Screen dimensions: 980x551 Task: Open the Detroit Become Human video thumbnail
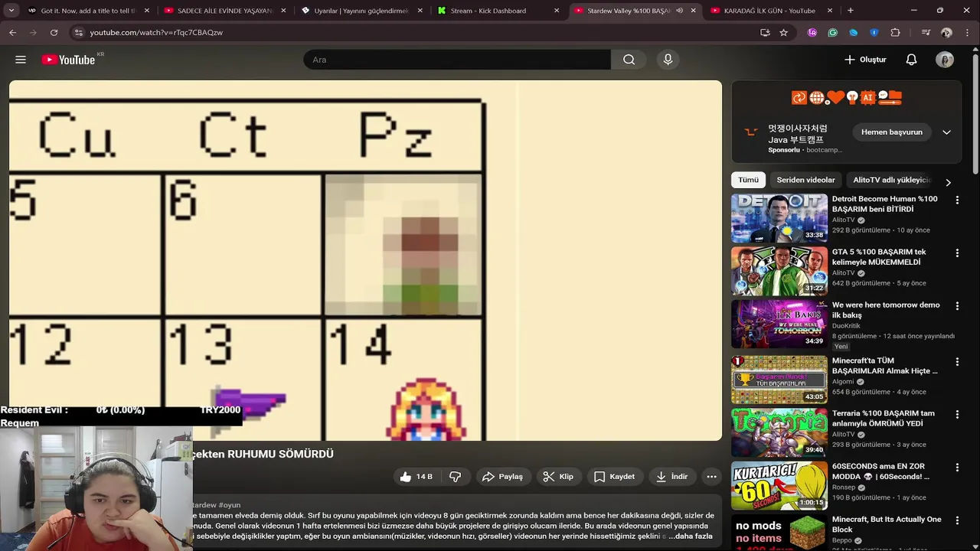point(779,217)
